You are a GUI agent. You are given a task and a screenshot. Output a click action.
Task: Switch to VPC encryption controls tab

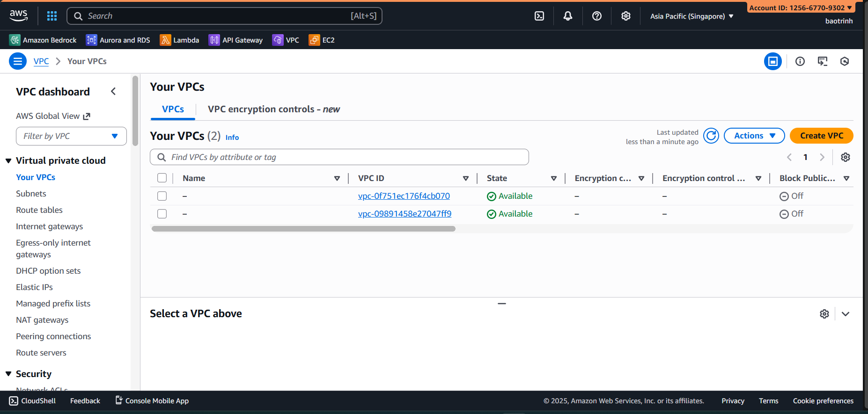tap(273, 109)
